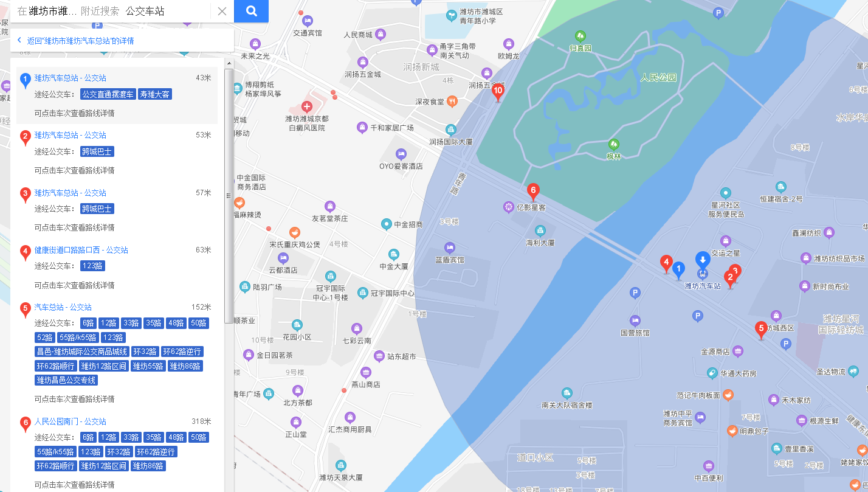Click blue numbered marker 1 on the map
Image resolution: width=868 pixels, height=492 pixels.
678,268
